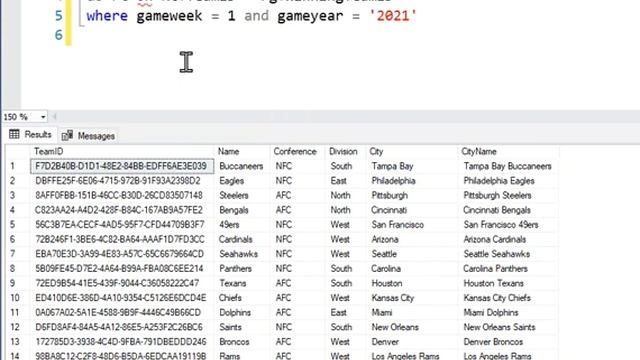Viewport: 640px width, 360px height.
Task: Click the Seahawks name cell
Action: 242,254
